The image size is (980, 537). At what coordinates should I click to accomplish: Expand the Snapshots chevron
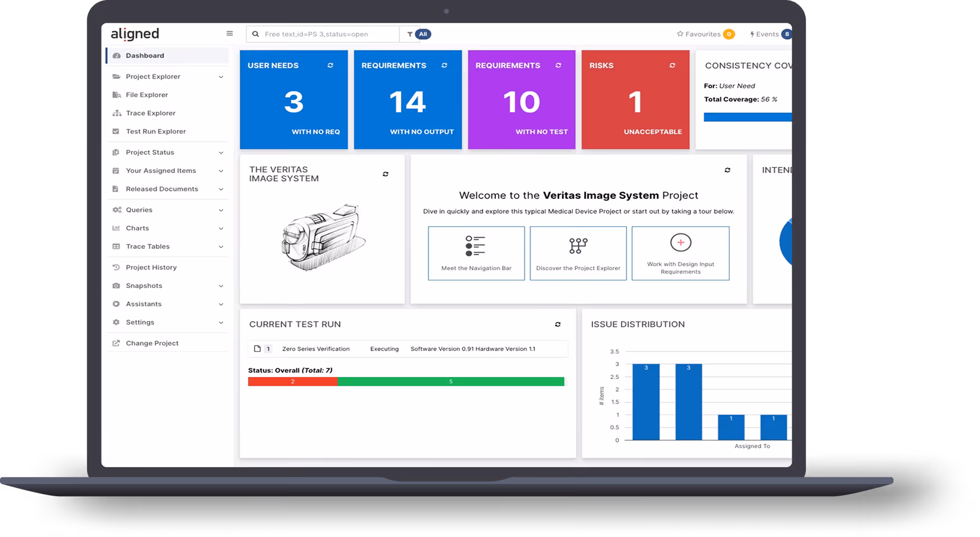(x=221, y=286)
